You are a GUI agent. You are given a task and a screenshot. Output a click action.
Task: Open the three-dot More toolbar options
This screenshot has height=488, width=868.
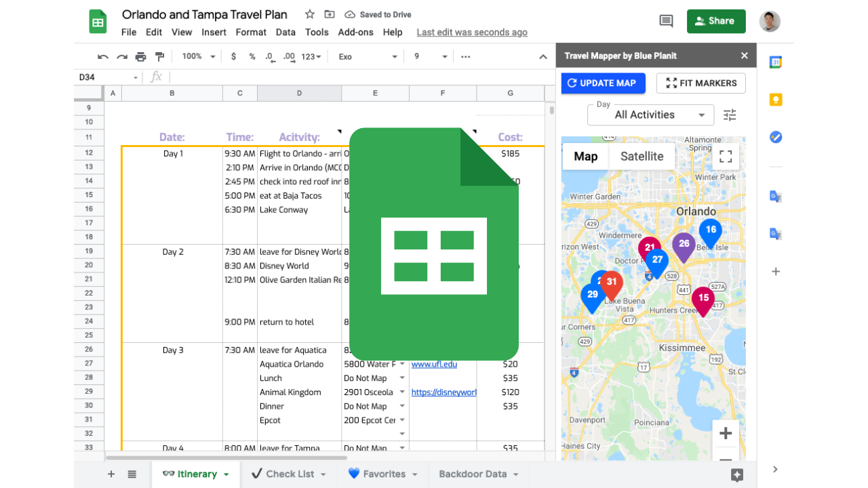[x=465, y=57]
